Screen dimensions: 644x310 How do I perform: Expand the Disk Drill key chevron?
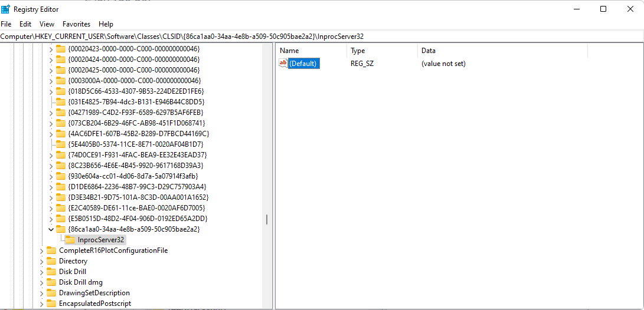click(41, 272)
